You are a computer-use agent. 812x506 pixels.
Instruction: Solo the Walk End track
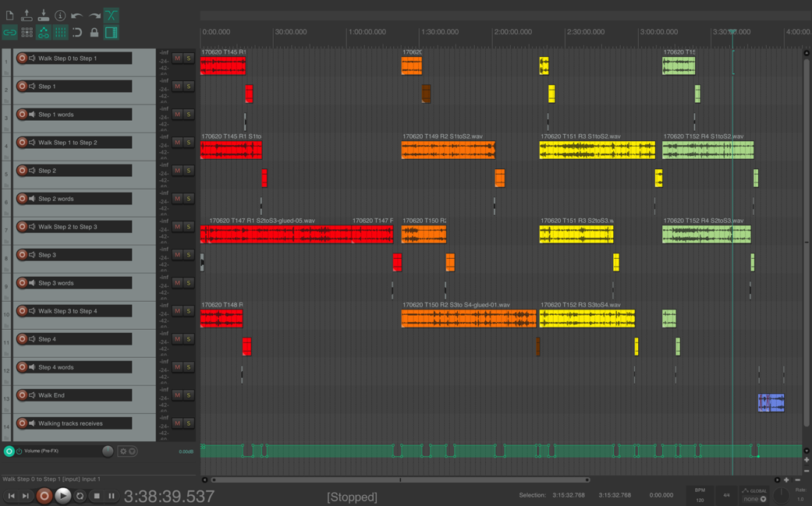189,395
